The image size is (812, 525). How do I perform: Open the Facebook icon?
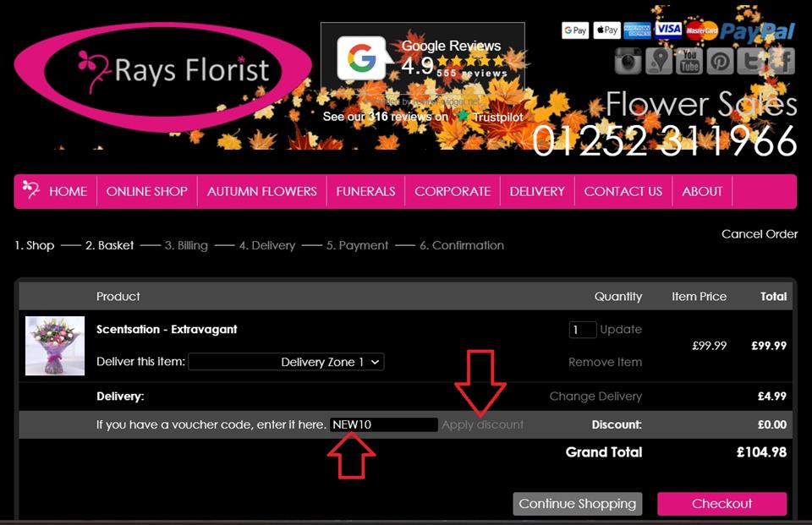[x=782, y=61]
